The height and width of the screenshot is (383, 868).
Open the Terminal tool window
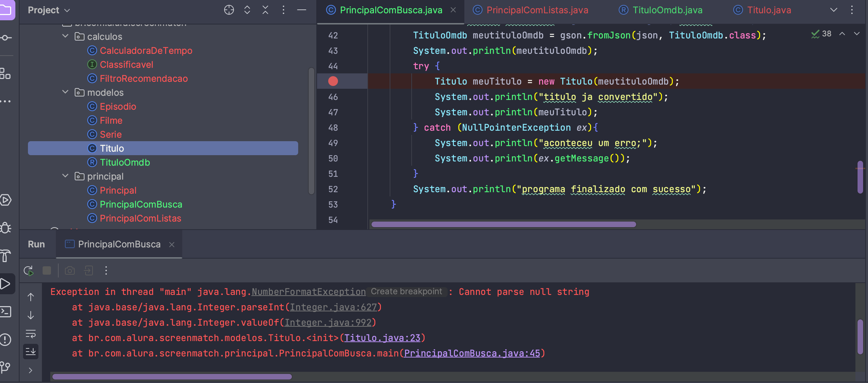6,312
